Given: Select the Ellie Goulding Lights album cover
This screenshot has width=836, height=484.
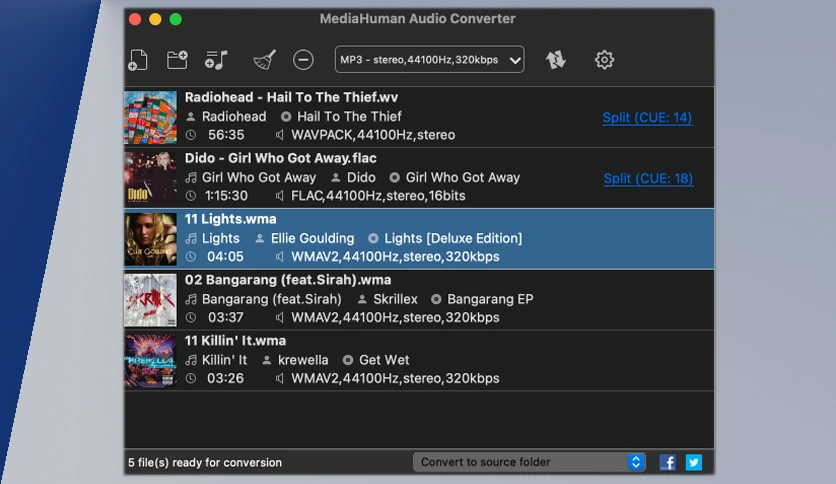Looking at the screenshot, I should coord(150,239).
